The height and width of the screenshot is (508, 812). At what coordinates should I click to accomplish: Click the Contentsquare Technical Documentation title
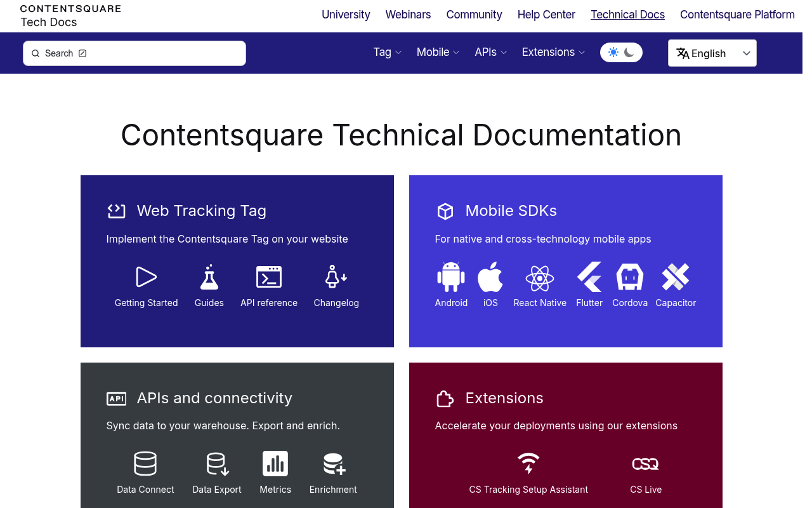pos(401,135)
